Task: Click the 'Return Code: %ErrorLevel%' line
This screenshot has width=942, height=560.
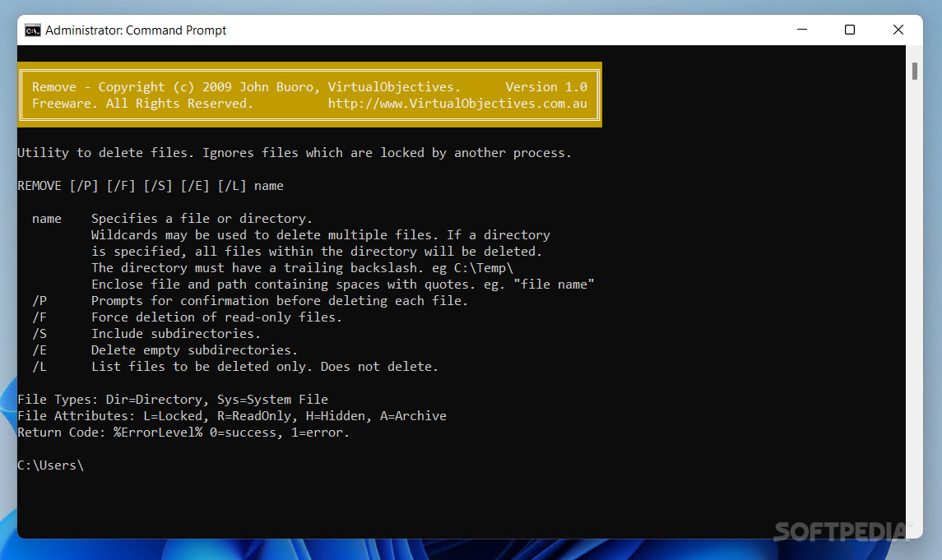Action: coord(183,433)
